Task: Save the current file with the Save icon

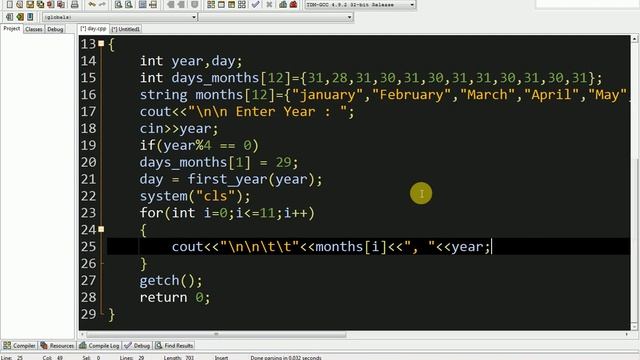Action: click(30, 4)
